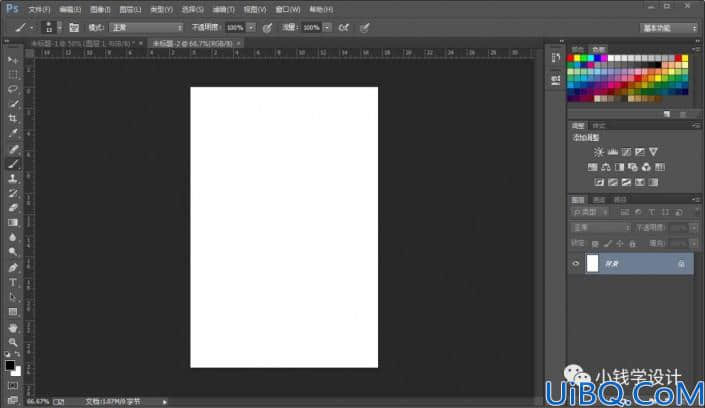Open the brush Mode dropdown
Viewport: 705px width, 408px height.
coord(146,28)
